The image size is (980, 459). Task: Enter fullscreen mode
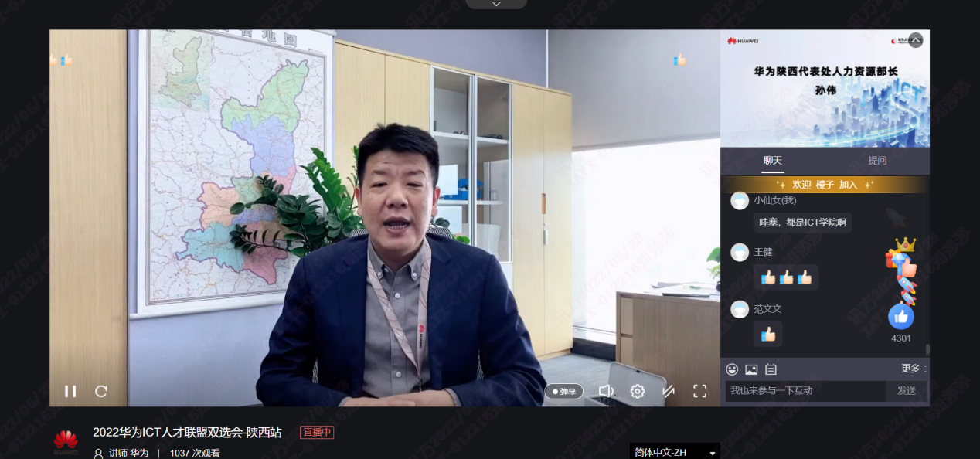point(699,391)
